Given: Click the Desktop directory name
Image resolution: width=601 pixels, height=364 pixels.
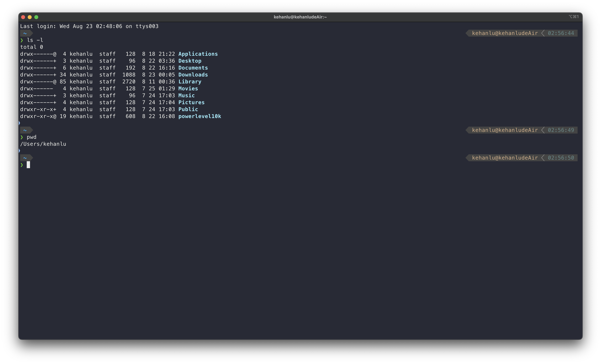Looking at the screenshot, I should coord(190,61).
